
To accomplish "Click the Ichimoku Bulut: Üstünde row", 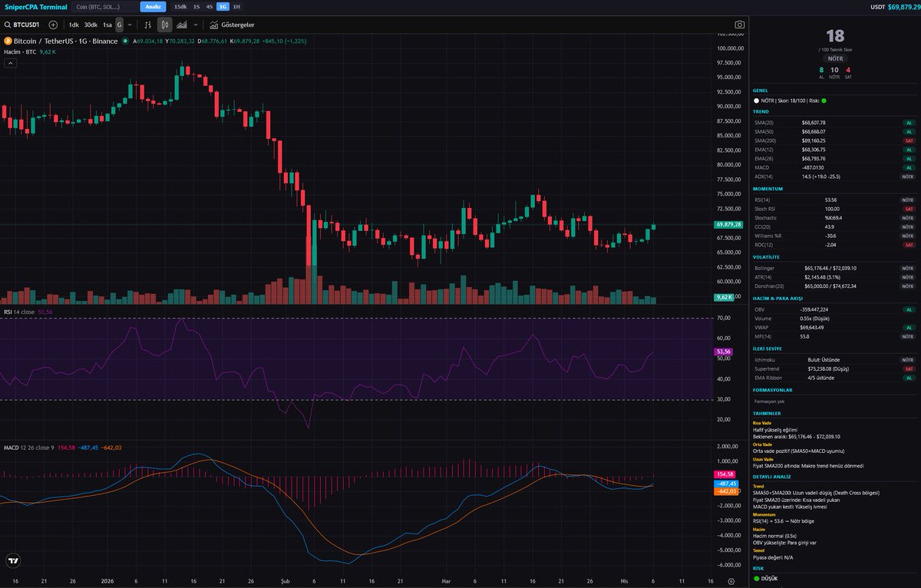I will tap(834, 359).
